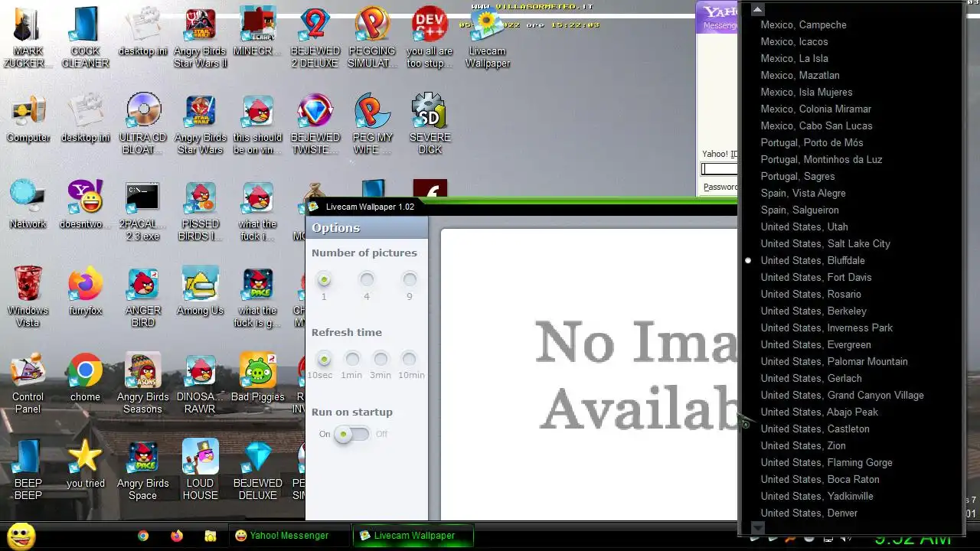This screenshot has width=980, height=551.
Task: Open the MINECR... desktop shortcut
Action: click(x=257, y=32)
